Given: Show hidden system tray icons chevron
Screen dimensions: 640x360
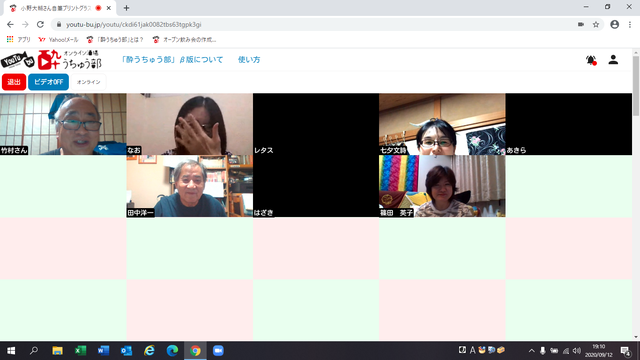Looking at the screenshot, I should coord(531,351).
